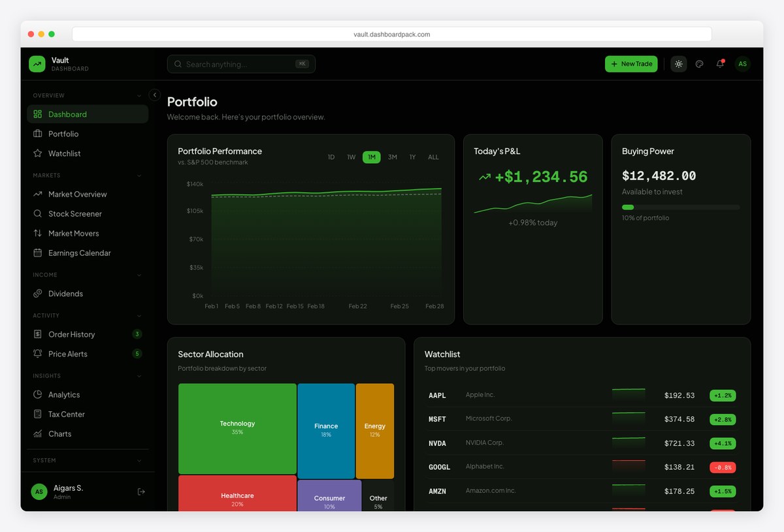This screenshot has width=784, height=532.
Task: Click the Price Alerts badge 5
Action: pos(137,354)
